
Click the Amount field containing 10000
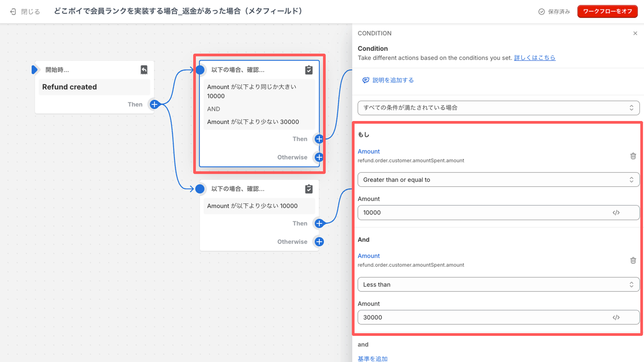coord(498,213)
